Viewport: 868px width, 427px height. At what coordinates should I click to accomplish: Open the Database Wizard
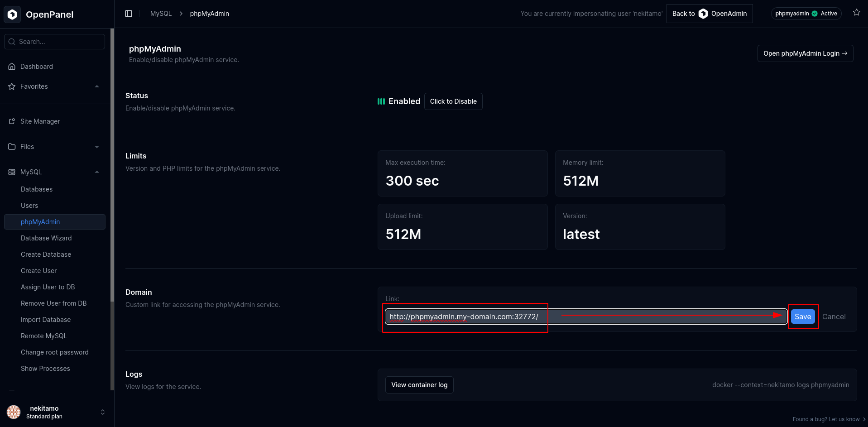[x=46, y=238]
